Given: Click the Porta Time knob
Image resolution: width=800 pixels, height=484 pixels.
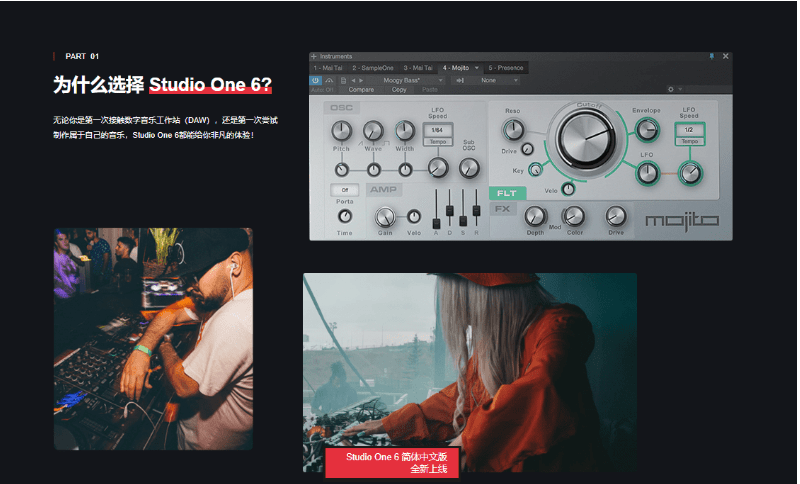Looking at the screenshot, I should (345, 216).
